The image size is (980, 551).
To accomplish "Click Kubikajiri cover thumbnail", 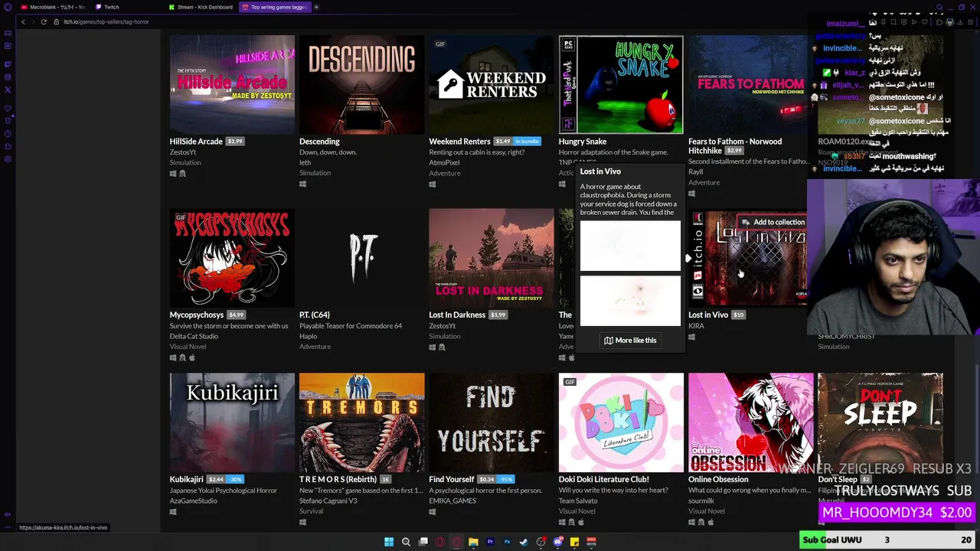I will click(232, 422).
